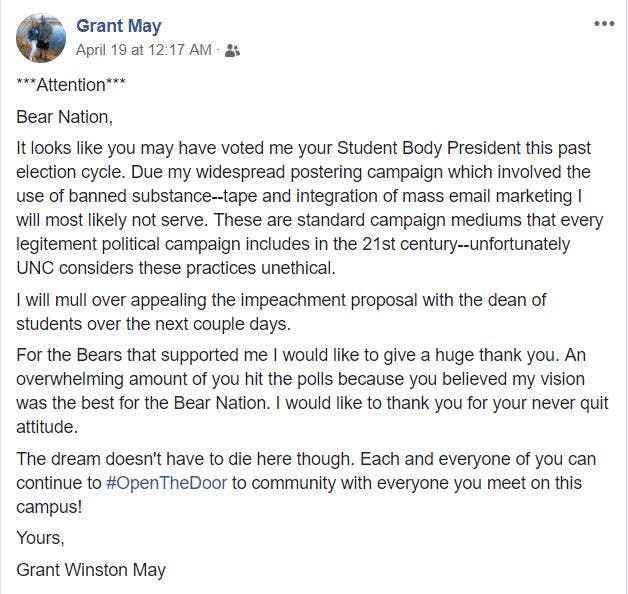628x594 pixels.
Task: Open the post options three-dot menu
Action: click(604, 25)
